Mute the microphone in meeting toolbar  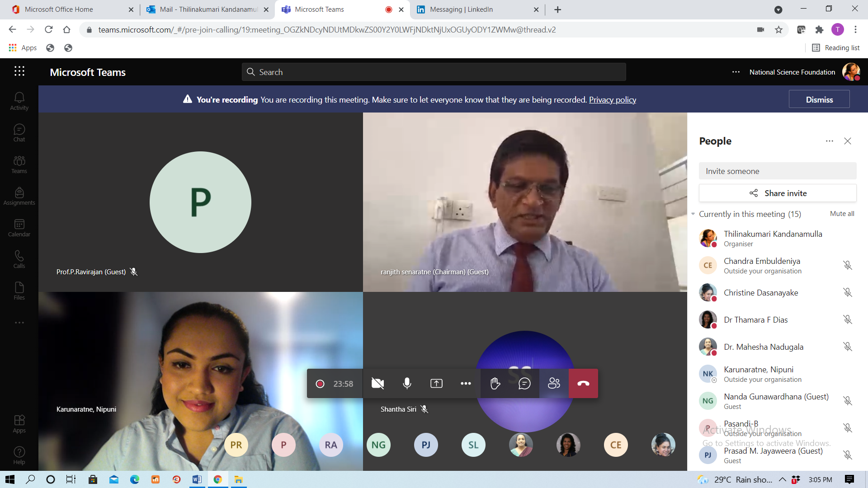[407, 384]
